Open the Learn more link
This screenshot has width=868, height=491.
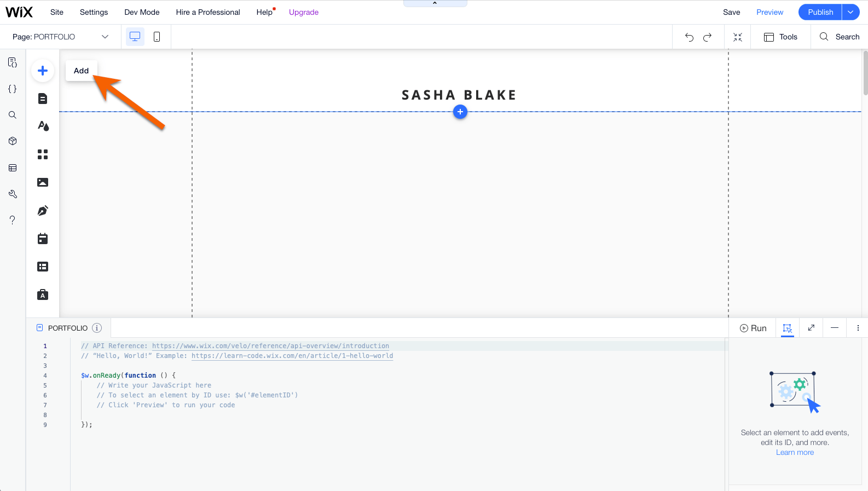click(795, 452)
